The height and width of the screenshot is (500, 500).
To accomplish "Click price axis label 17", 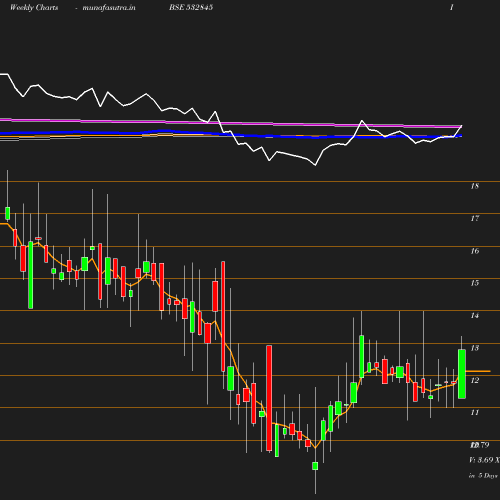I will [475, 218].
